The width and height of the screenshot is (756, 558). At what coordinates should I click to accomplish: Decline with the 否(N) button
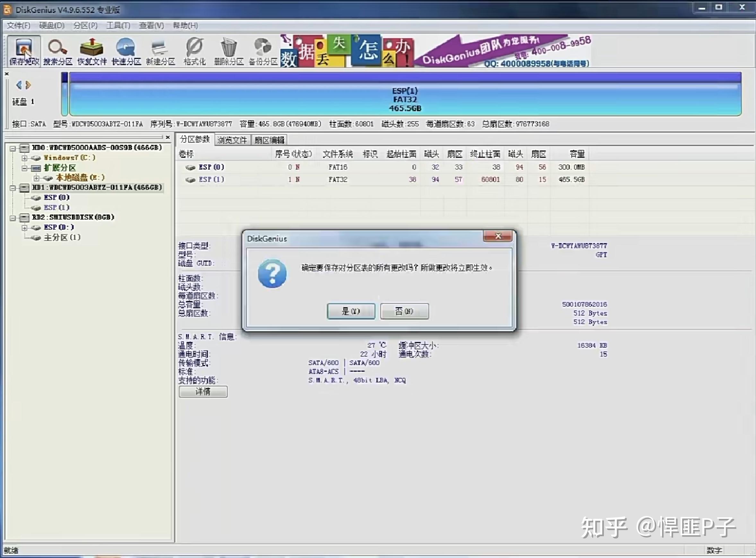pos(404,311)
